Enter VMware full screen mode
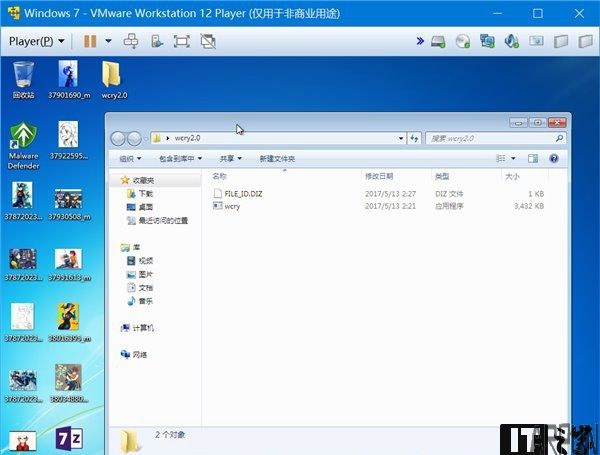Viewport: 600px width, 455px height. (181, 41)
